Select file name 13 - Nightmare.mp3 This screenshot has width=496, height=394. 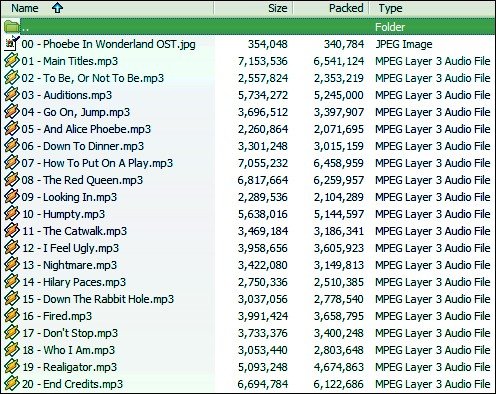point(69,265)
